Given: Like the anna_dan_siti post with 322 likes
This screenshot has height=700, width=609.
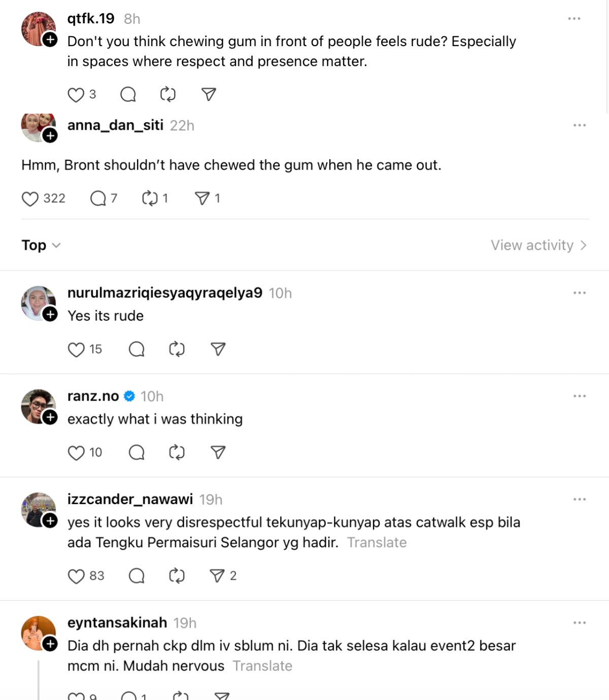Looking at the screenshot, I should [x=30, y=198].
